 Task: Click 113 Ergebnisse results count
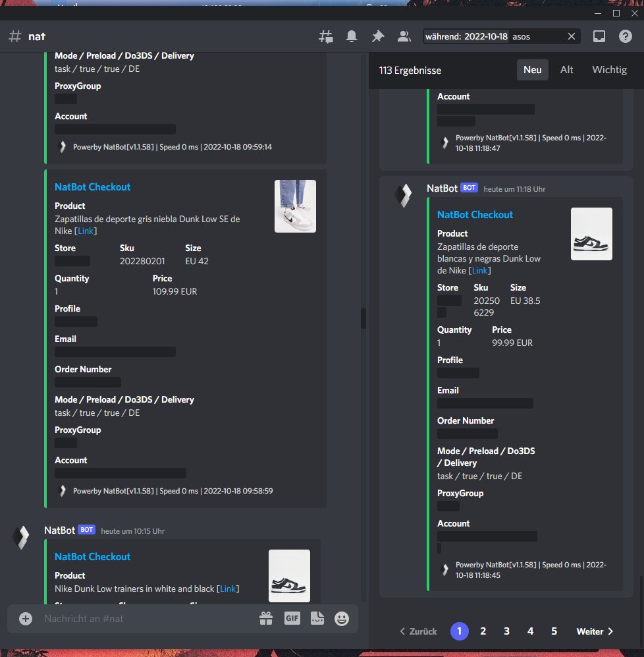click(x=410, y=71)
